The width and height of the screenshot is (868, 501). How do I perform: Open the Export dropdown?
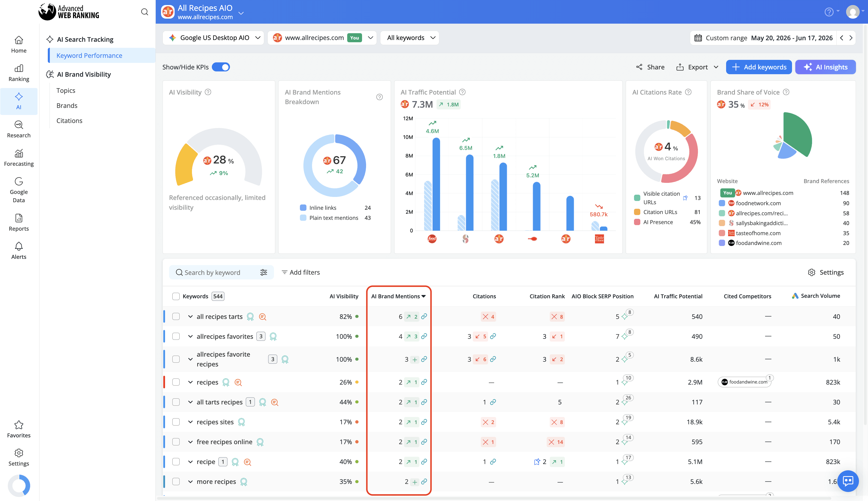697,67
